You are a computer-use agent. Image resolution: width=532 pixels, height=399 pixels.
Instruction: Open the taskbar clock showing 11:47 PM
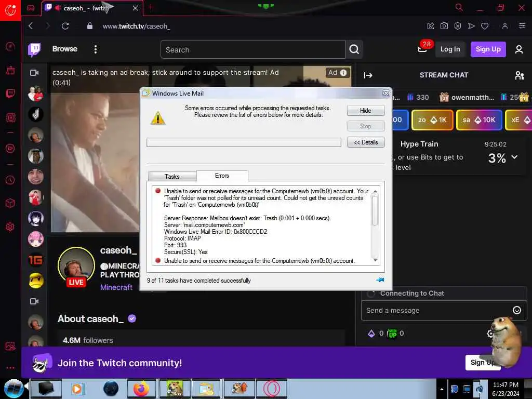506,389
